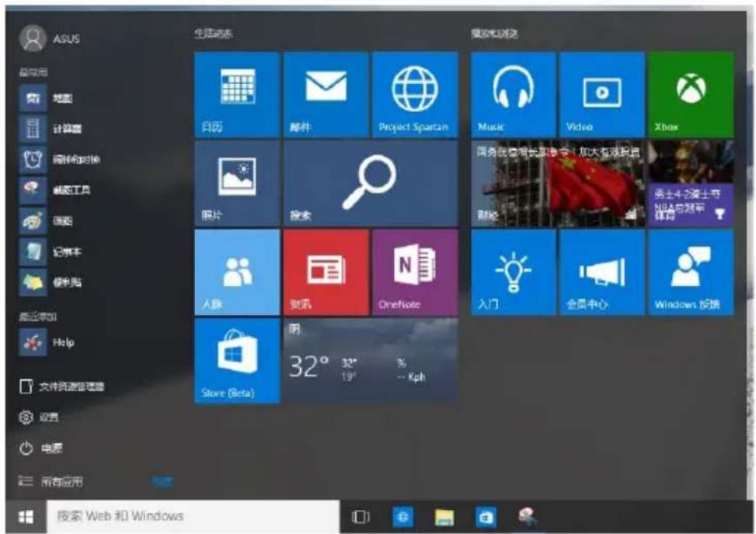Open Task View on the taskbar
The height and width of the screenshot is (534, 756).
coord(361,517)
